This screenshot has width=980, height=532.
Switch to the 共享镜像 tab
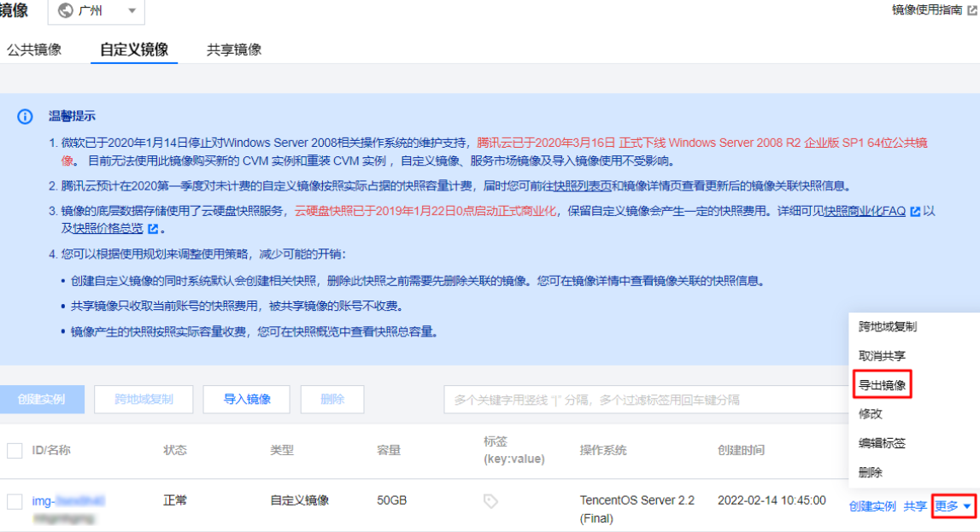(x=234, y=50)
